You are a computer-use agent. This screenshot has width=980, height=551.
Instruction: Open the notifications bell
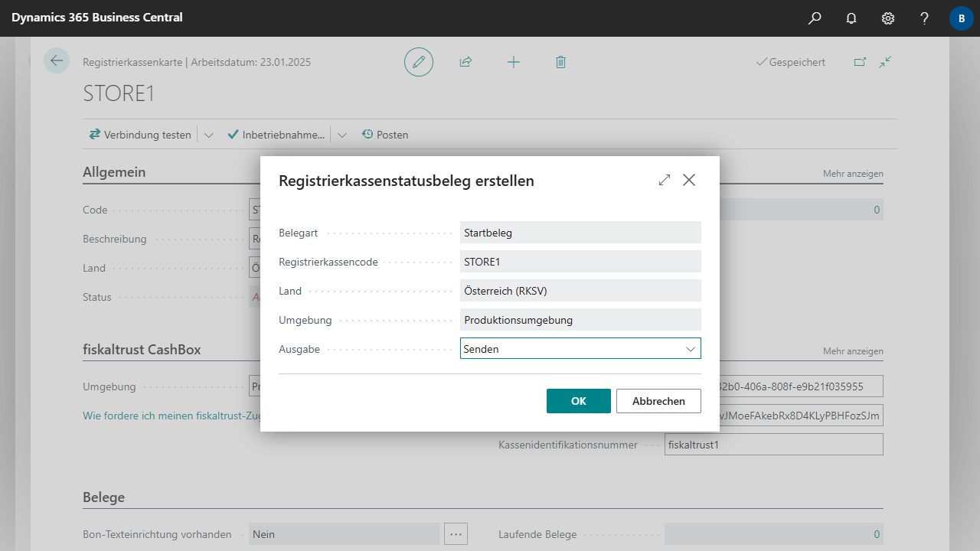(x=851, y=18)
